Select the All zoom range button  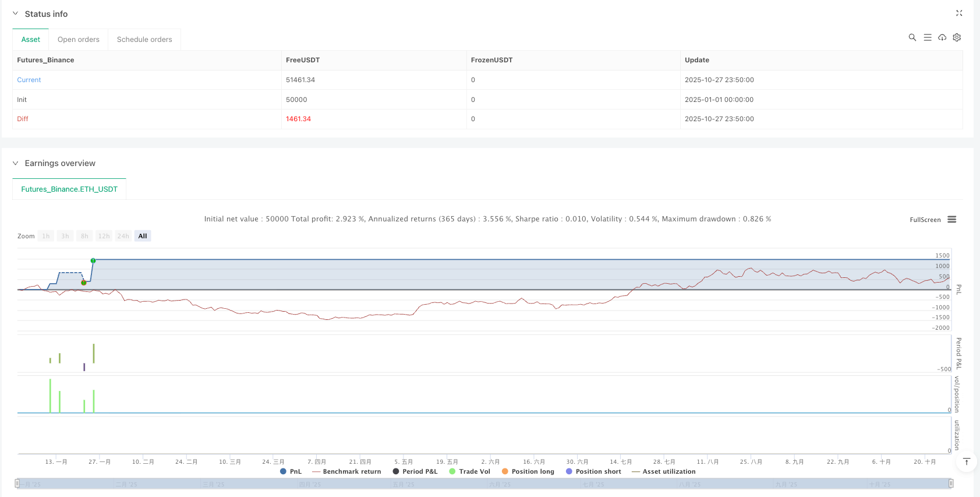tap(143, 236)
